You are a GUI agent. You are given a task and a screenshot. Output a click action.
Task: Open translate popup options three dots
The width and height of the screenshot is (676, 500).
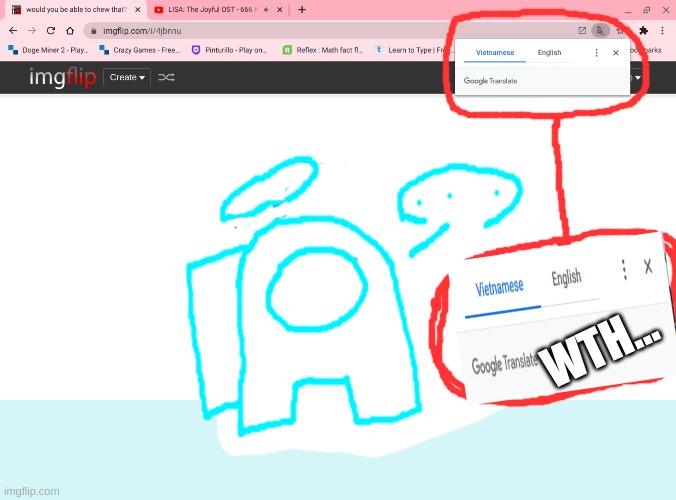pyautogui.click(x=596, y=53)
